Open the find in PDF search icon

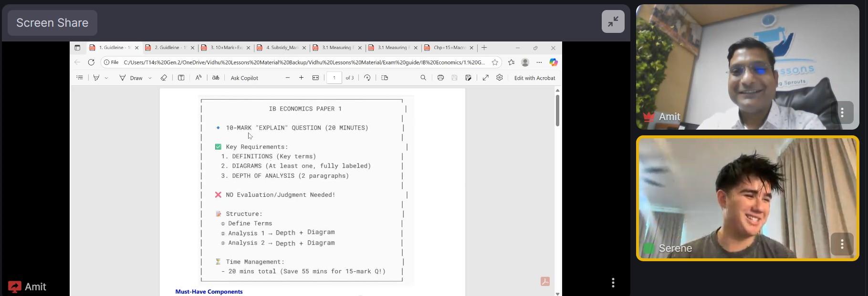[x=423, y=78]
